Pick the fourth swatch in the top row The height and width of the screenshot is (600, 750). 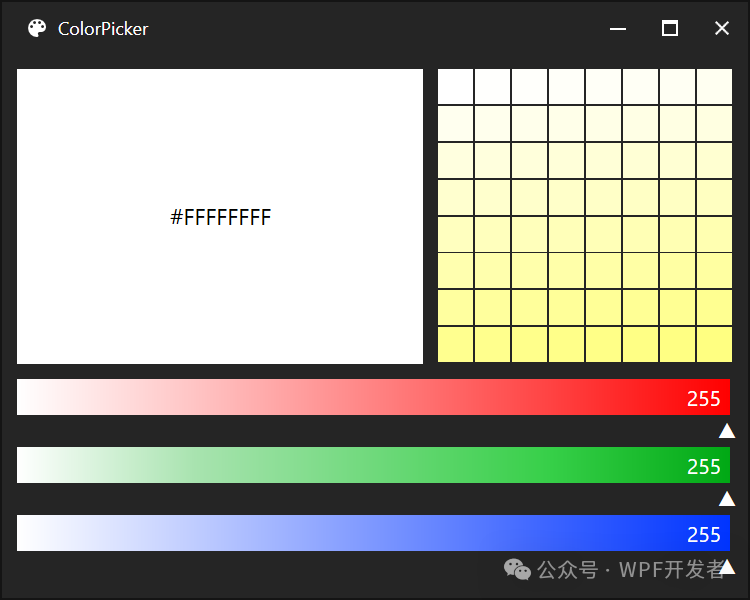pos(566,86)
